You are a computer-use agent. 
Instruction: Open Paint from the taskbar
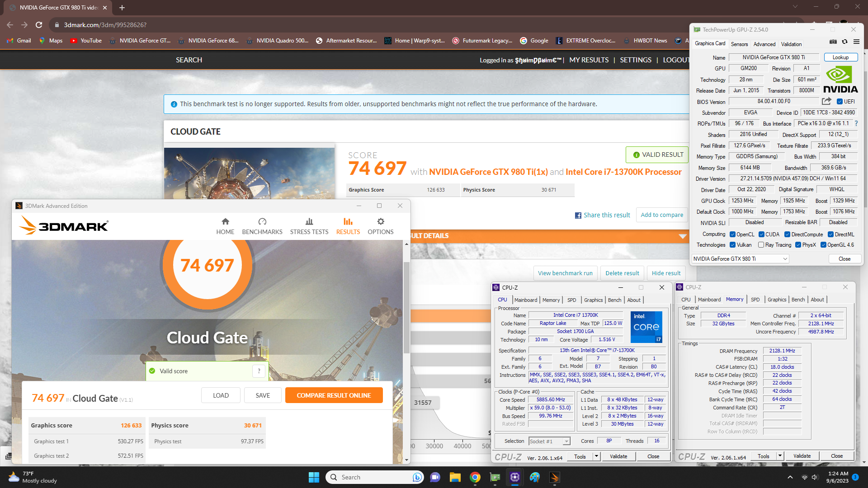[x=535, y=477]
